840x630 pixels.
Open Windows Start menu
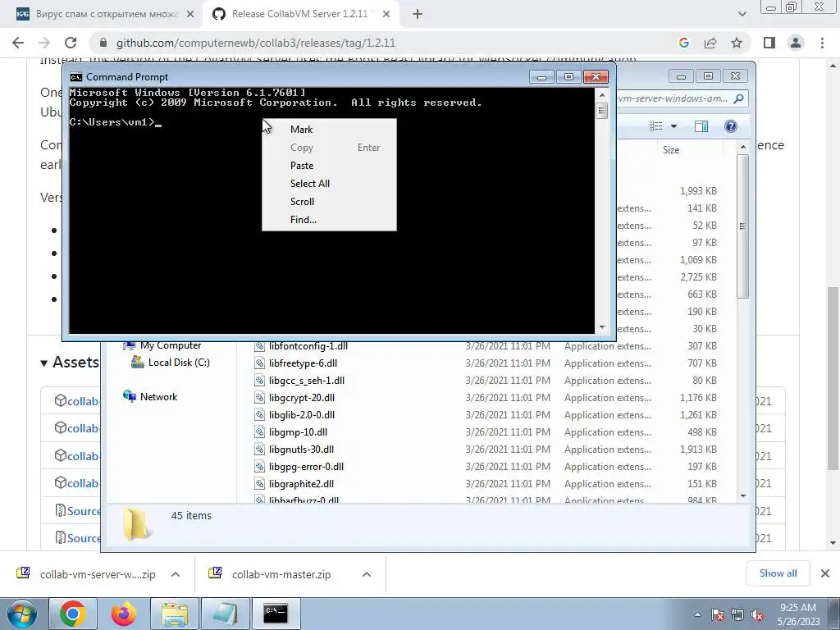(x=21, y=614)
